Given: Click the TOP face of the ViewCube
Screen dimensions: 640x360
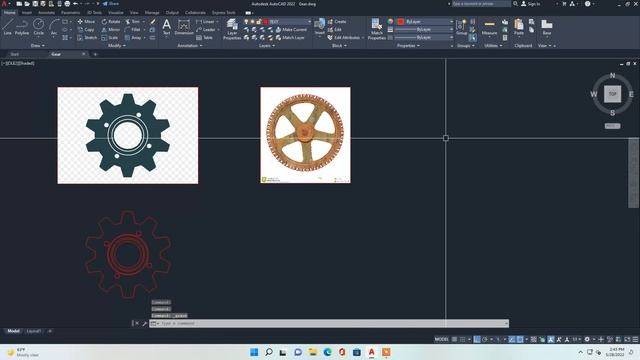Looking at the screenshot, I should pyautogui.click(x=612, y=94).
